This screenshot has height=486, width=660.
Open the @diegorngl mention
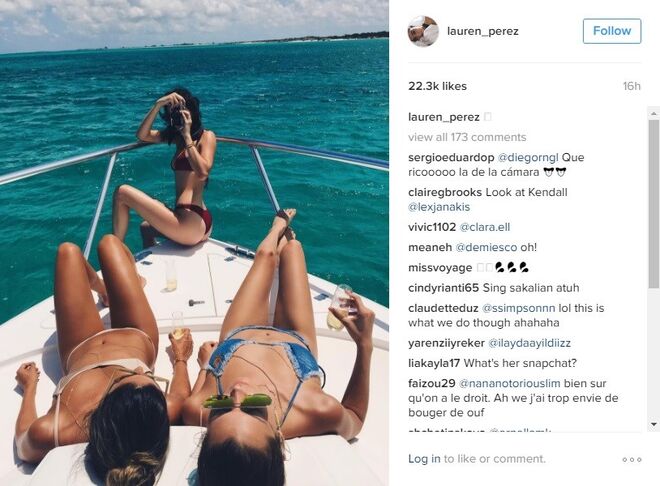(x=528, y=157)
